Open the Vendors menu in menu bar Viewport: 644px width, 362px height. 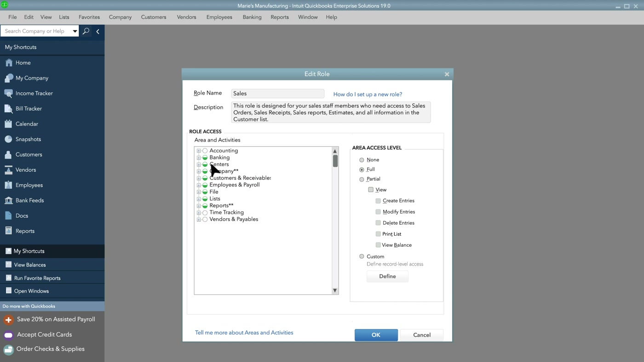pyautogui.click(x=186, y=17)
